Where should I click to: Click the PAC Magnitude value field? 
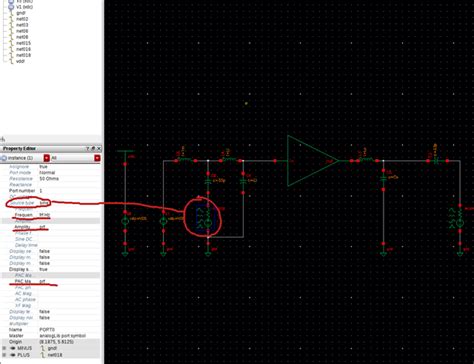(x=68, y=281)
